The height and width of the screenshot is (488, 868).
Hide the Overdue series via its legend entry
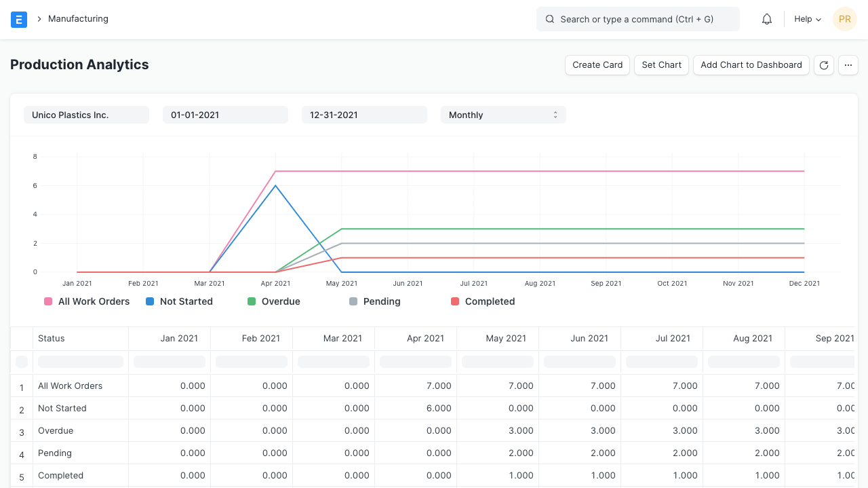coord(280,301)
